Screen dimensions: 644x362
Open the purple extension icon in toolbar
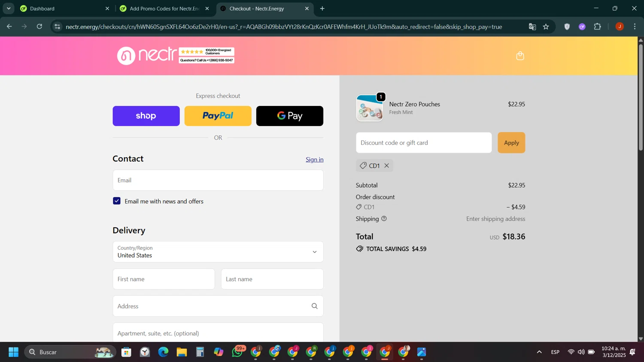pos(582,27)
